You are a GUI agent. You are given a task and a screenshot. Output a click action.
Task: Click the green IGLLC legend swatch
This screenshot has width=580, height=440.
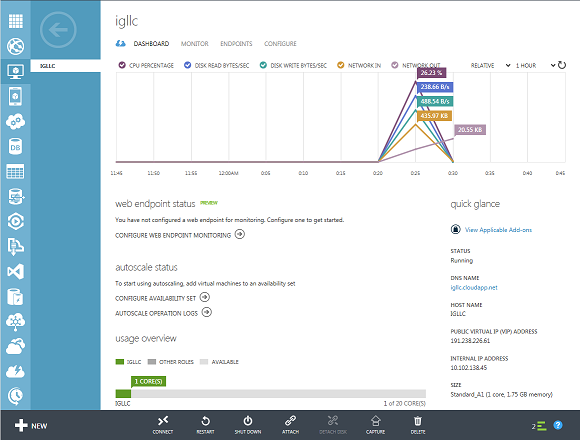[x=119, y=362]
